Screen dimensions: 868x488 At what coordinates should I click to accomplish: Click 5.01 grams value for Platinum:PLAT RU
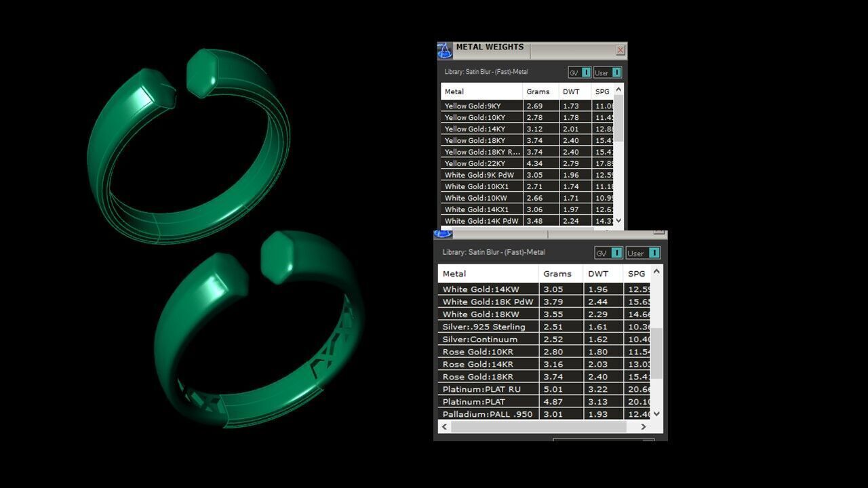tap(553, 389)
